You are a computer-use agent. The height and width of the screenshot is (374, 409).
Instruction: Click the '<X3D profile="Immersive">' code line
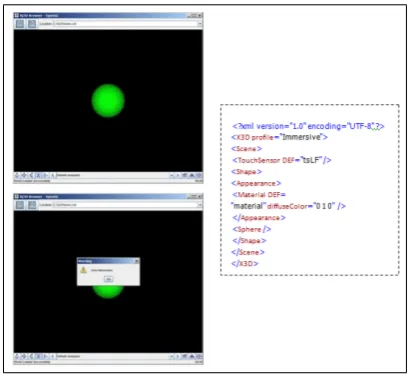(279, 137)
